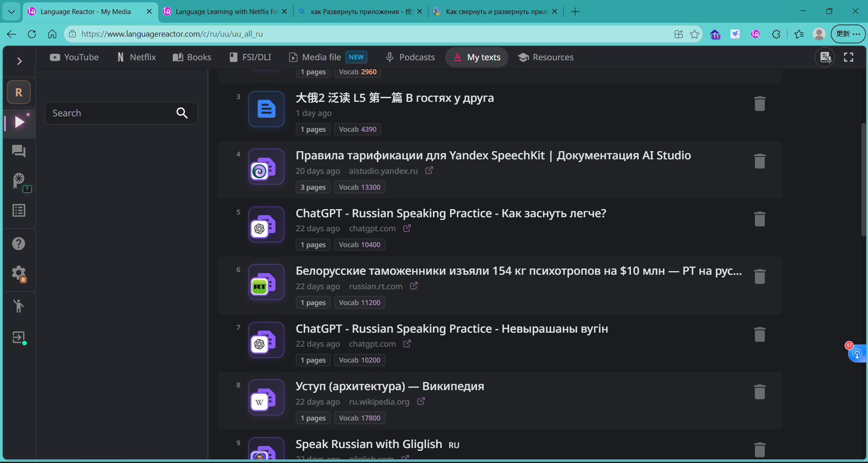The height and width of the screenshot is (463, 868).
Task: Click the magnifier search icon
Action: coord(182,113)
